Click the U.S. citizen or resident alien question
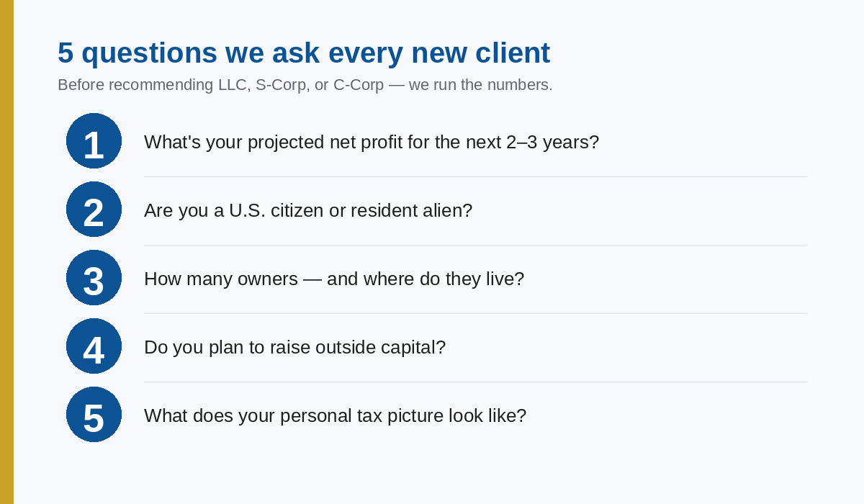The width and height of the screenshot is (864, 504). (x=307, y=210)
